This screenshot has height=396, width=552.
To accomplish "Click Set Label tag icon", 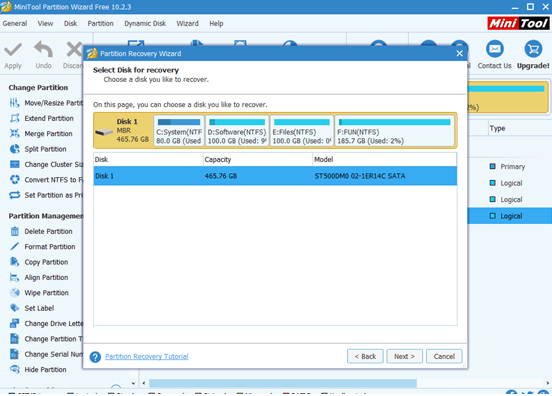I will [x=14, y=308].
